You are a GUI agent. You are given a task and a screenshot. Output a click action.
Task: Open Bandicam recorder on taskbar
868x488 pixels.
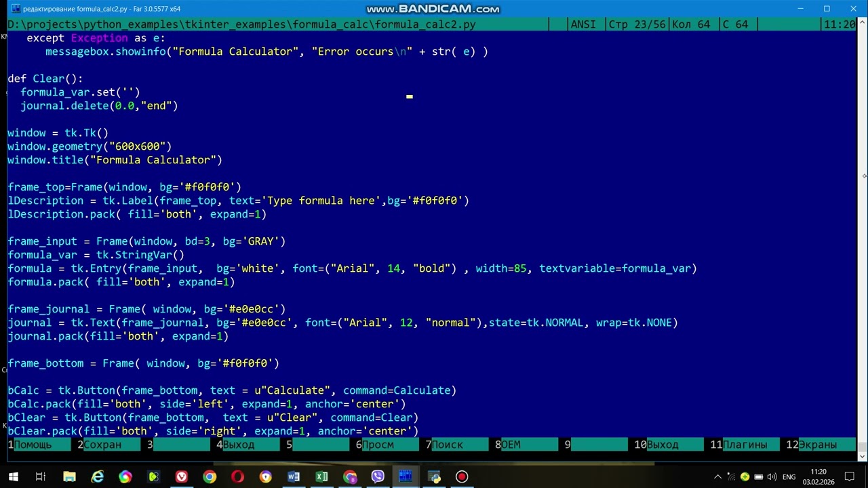(462, 476)
